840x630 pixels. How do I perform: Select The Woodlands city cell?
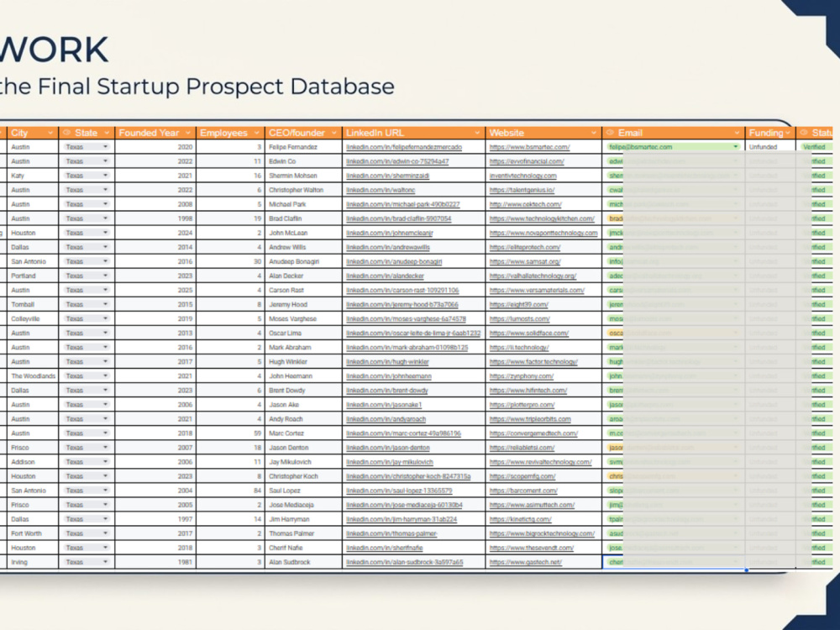33,376
